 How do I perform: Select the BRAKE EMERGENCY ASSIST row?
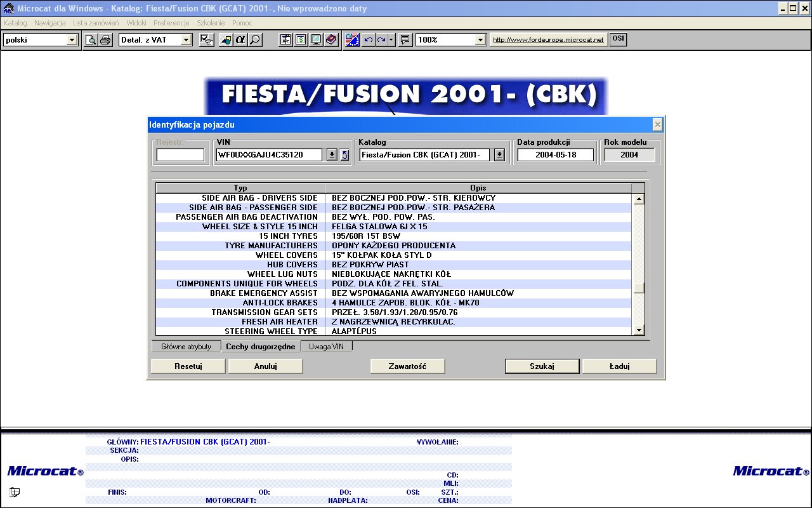(x=394, y=293)
